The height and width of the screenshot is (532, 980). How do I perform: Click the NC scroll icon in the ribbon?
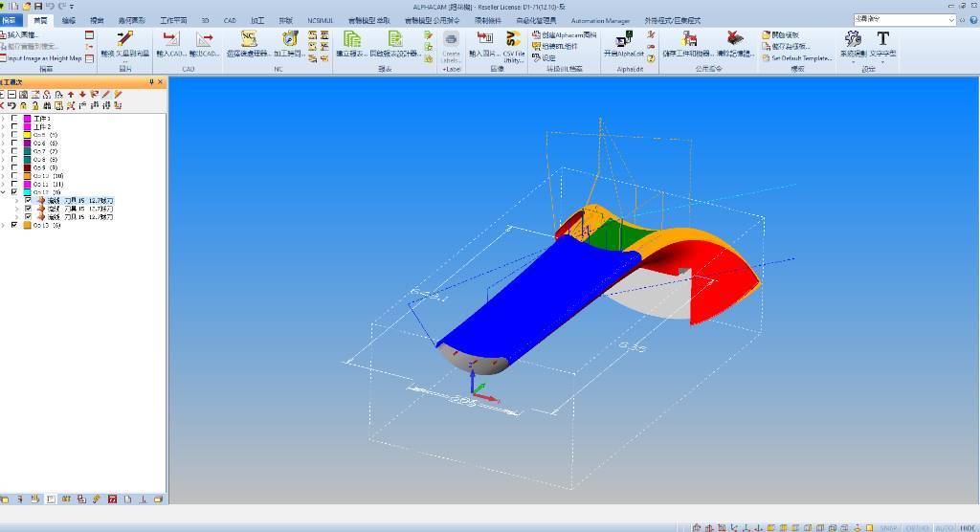(249, 39)
